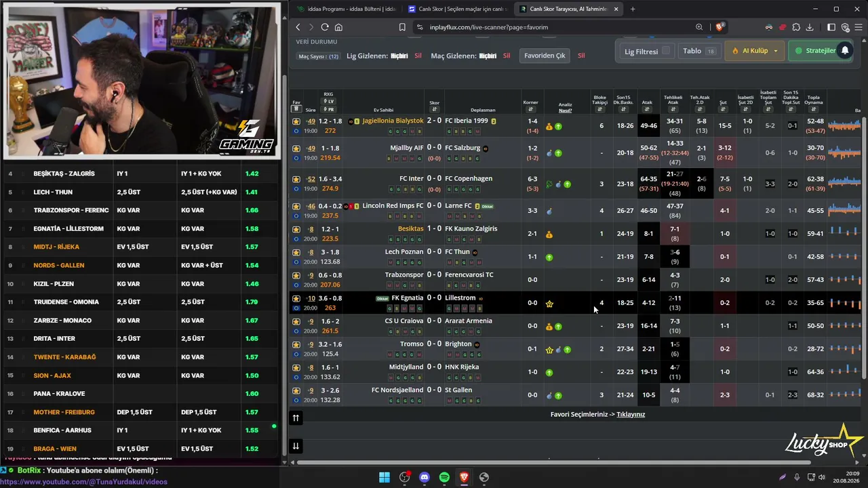Viewport: 868px width, 488px height.
Task: Open browser downloads icon
Action: pyautogui.click(x=810, y=27)
